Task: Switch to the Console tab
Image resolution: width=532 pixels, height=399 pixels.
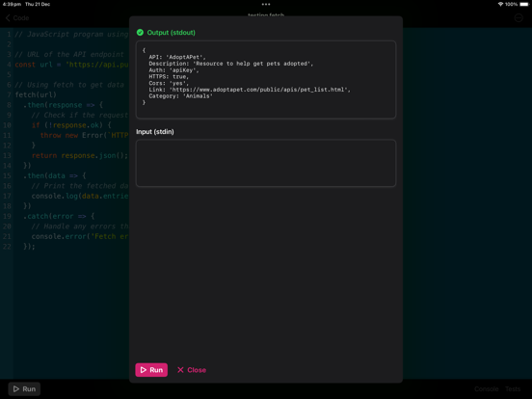Action: point(486,388)
